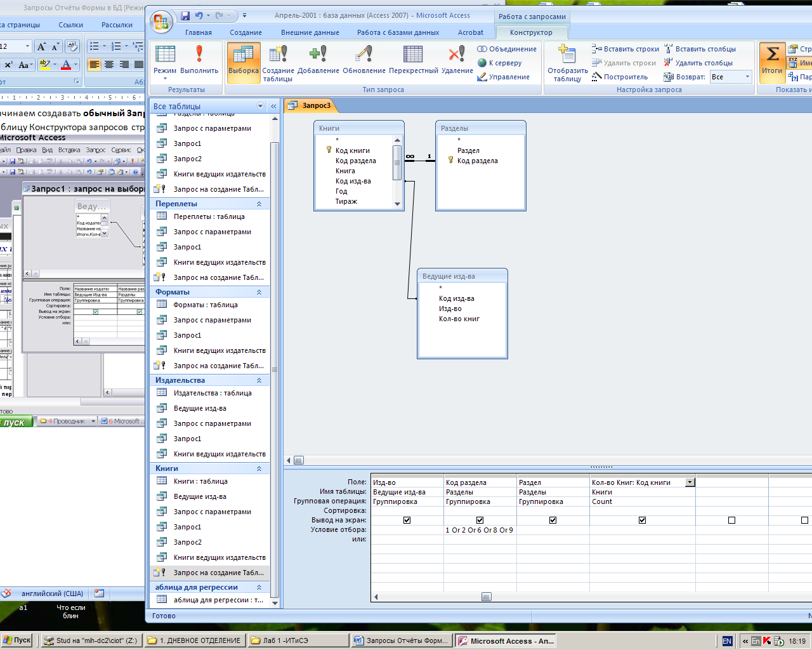Click the Undo arrow icon
Image resolution: width=812 pixels, height=650 pixels.
tap(199, 15)
